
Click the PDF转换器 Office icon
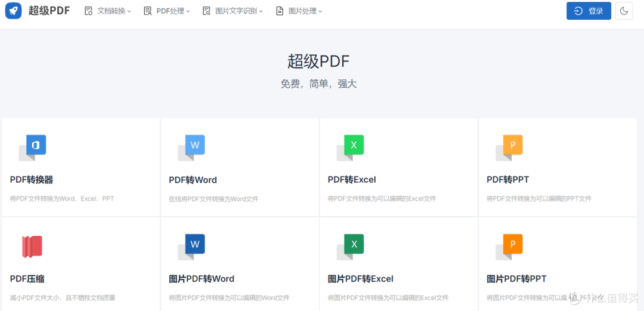(x=32, y=147)
